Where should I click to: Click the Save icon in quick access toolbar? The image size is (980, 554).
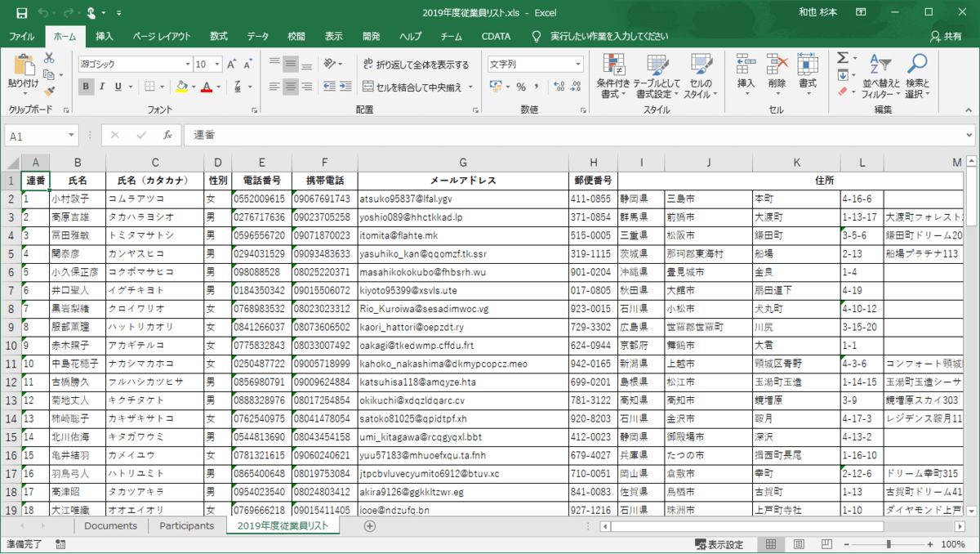(21, 13)
